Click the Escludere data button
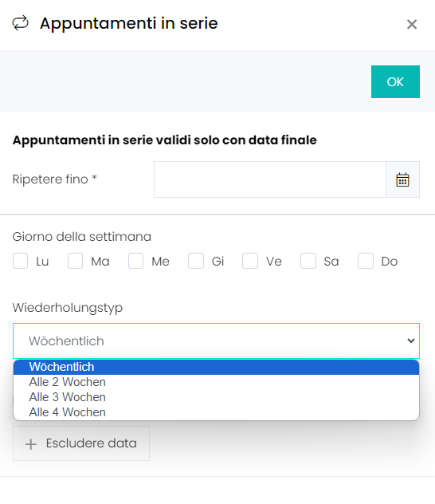 click(81, 443)
